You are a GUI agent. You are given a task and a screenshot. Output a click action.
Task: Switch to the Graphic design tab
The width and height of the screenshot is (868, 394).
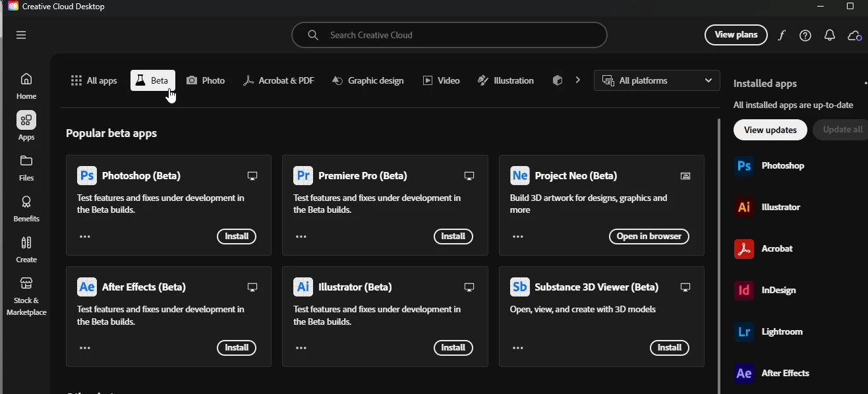pos(368,80)
